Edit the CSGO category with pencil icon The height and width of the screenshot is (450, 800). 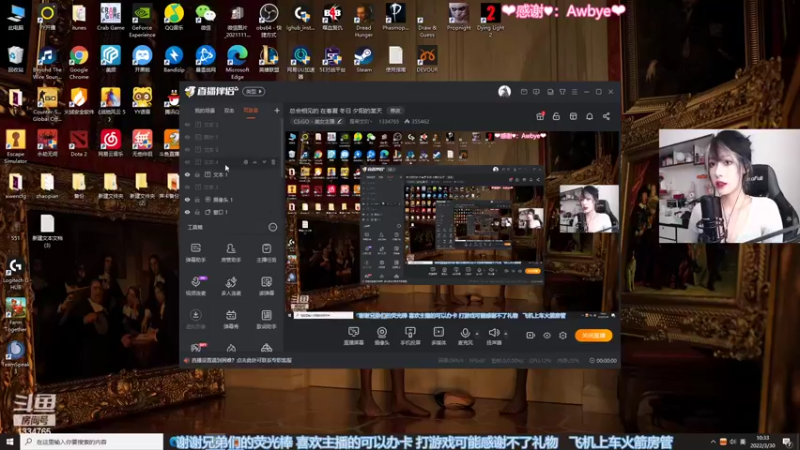tap(339, 121)
